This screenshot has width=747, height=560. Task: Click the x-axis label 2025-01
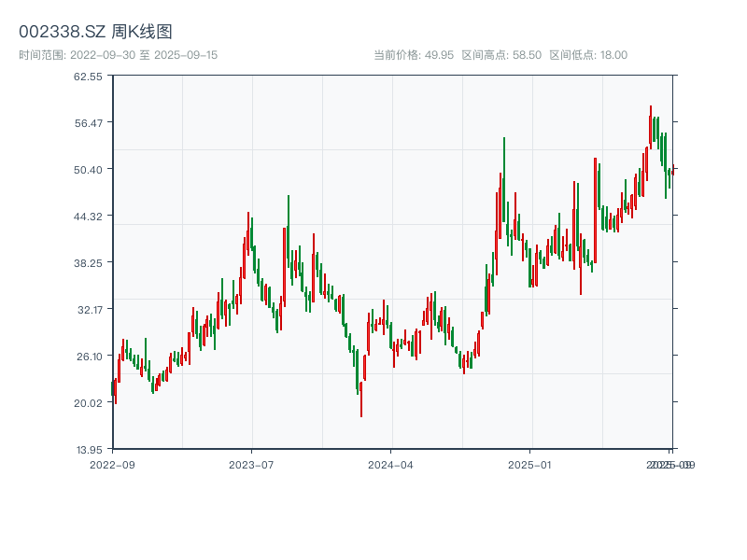point(529,465)
